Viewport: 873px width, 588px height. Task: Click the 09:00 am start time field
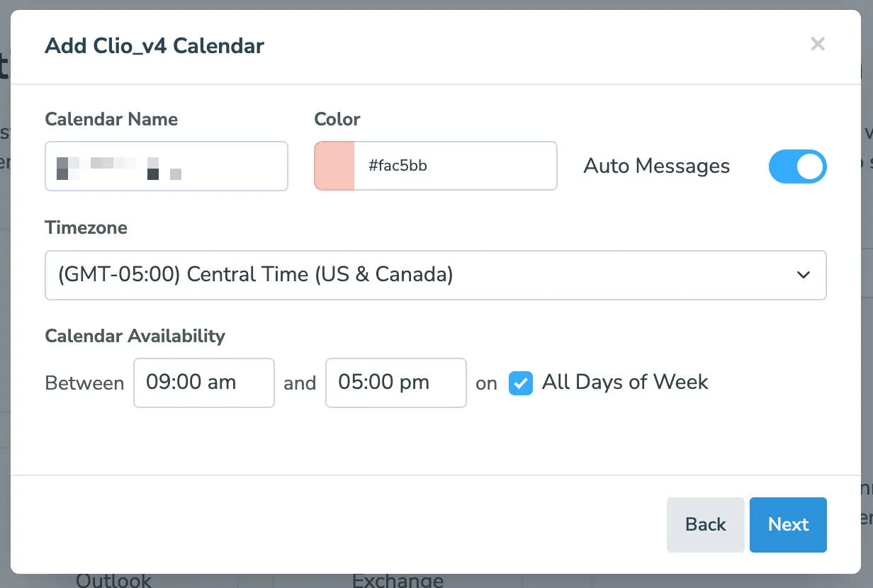pyautogui.click(x=203, y=383)
